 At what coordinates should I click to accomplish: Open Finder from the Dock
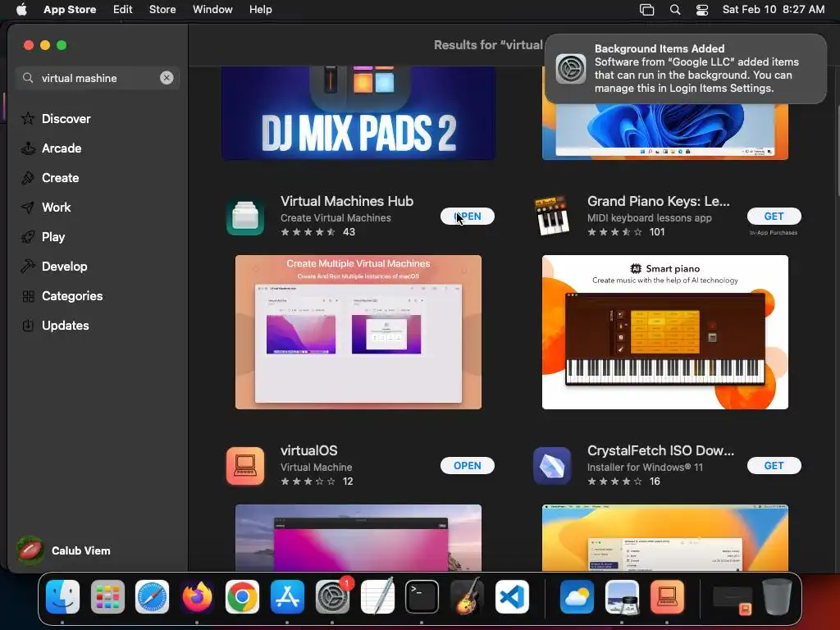[x=62, y=597]
